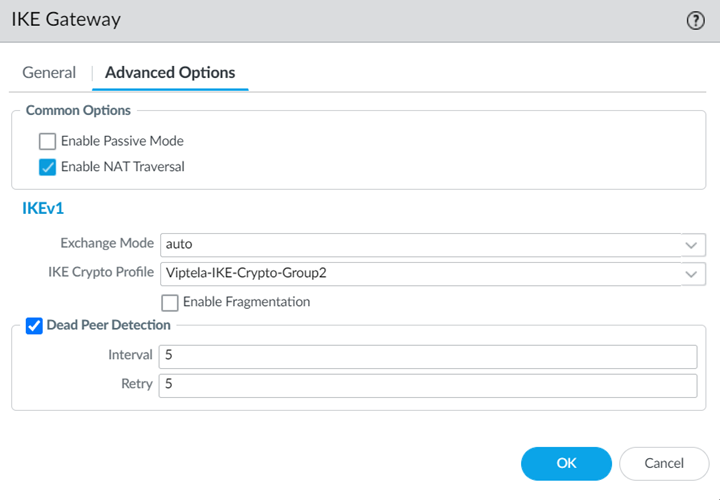Screen dimensions: 720x501
Task: Uncheck Dead Peer Detection
Action: [34, 325]
